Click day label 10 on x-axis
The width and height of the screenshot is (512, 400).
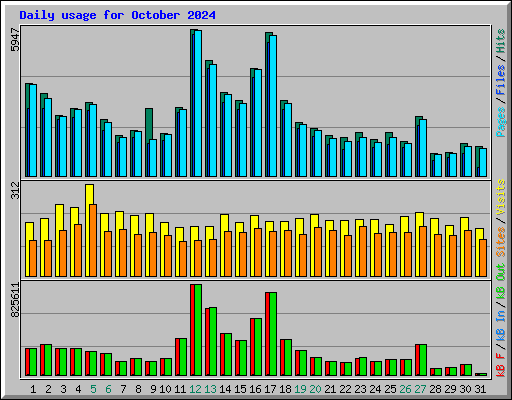pos(165,389)
